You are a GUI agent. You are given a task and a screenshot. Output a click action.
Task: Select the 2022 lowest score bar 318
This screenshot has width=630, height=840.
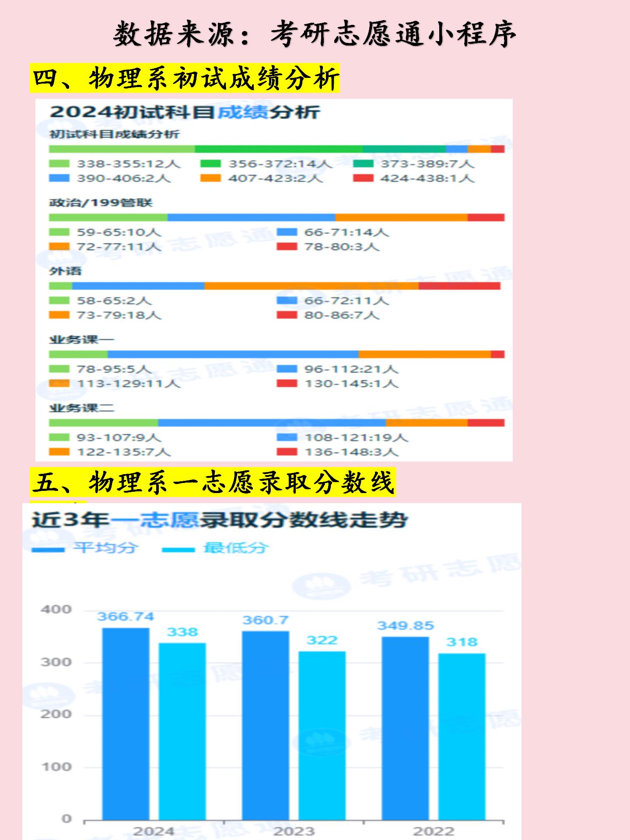pos(462,736)
